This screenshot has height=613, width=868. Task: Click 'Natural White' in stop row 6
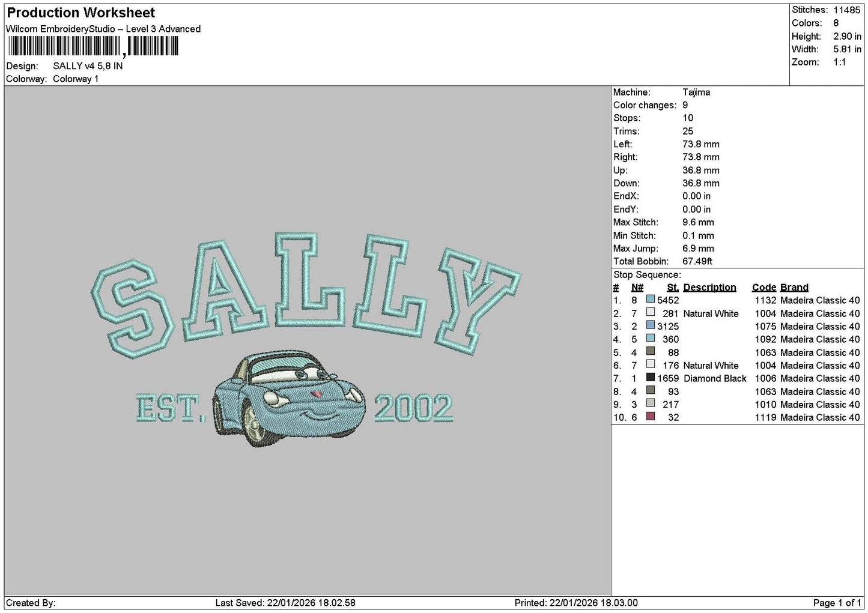pos(711,366)
